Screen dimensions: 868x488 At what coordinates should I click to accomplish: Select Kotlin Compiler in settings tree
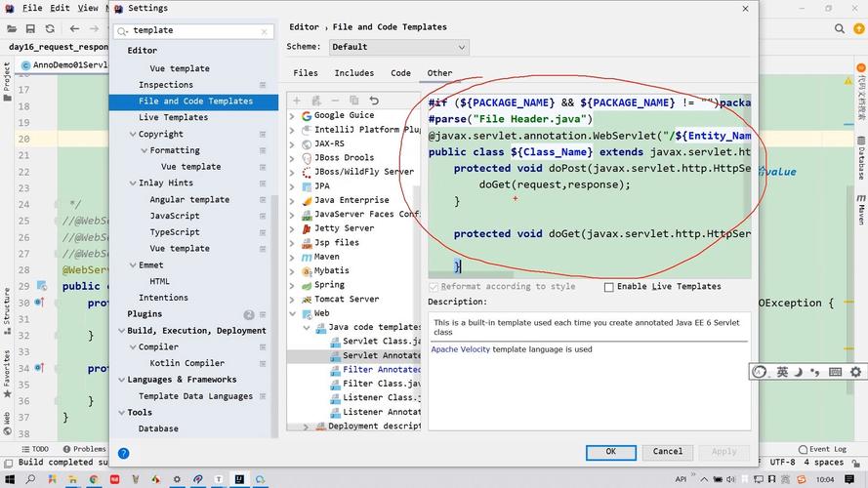coord(187,363)
